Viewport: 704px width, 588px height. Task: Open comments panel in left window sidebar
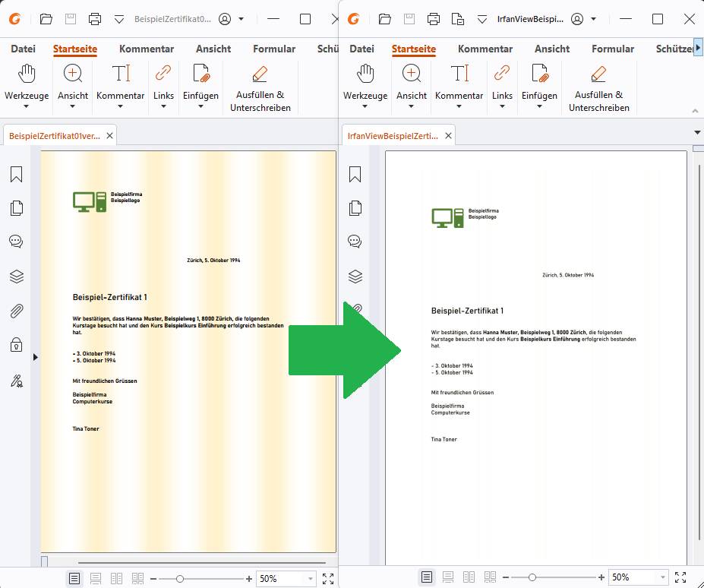pyautogui.click(x=16, y=242)
